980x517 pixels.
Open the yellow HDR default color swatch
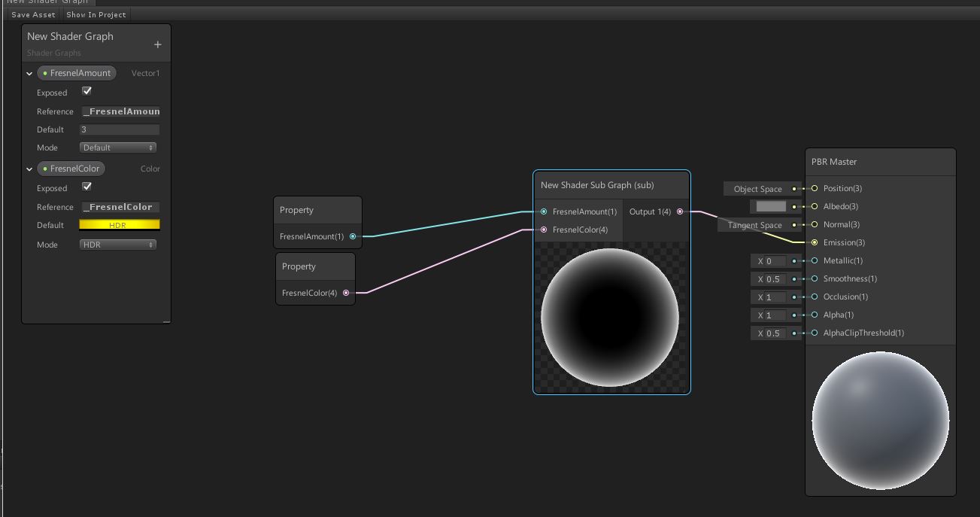point(120,225)
